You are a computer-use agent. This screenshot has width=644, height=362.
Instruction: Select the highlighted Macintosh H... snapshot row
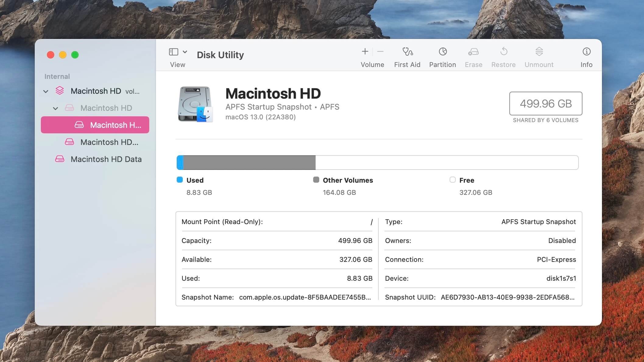coord(95,125)
